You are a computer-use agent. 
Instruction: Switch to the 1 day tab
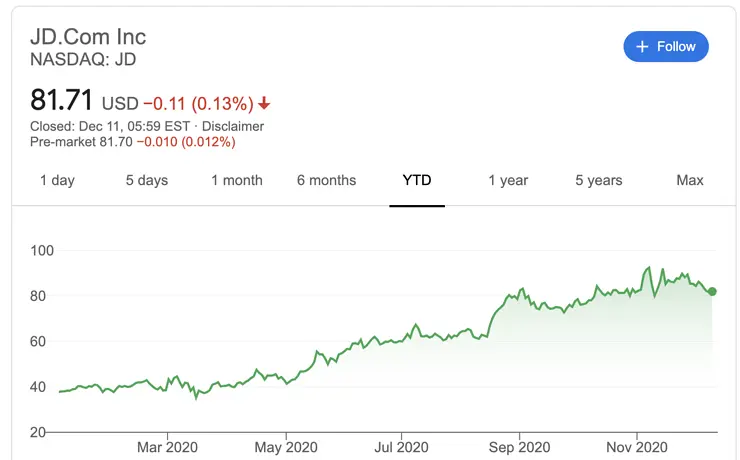click(57, 181)
